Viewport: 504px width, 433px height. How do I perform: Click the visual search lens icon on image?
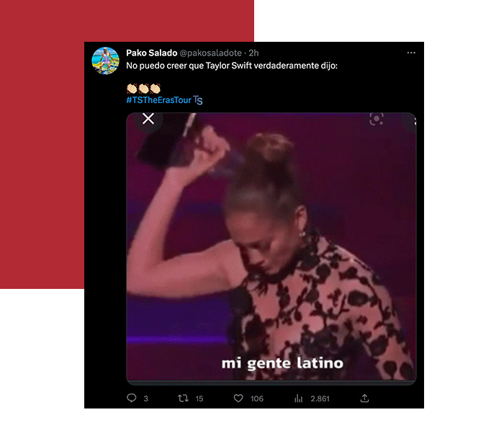coord(377,119)
